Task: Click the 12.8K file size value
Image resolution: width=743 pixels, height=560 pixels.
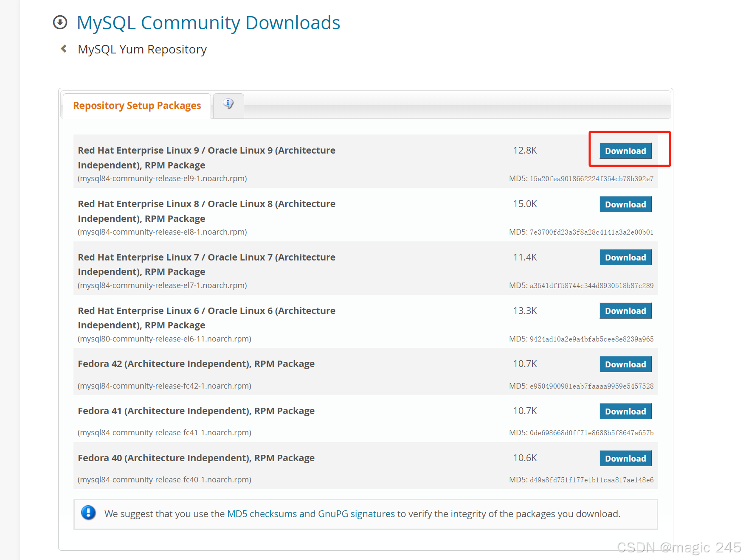Action: [525, 151]
